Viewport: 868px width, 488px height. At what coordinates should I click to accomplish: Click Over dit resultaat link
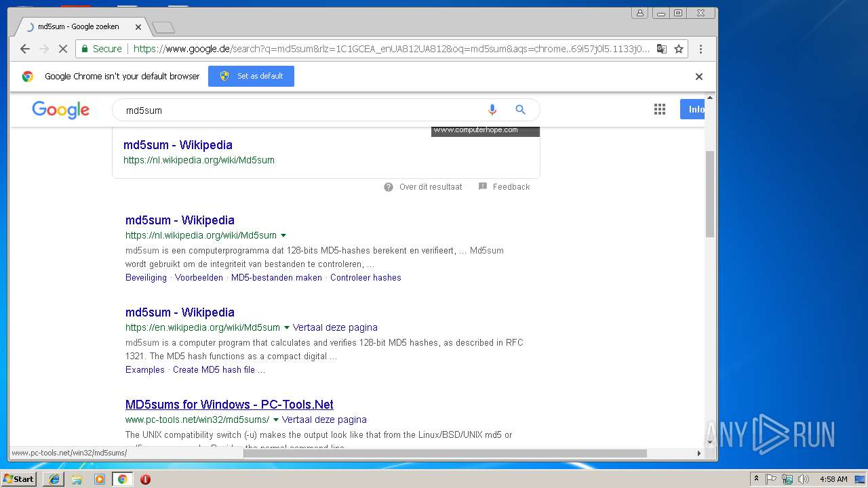coord(431,187)
